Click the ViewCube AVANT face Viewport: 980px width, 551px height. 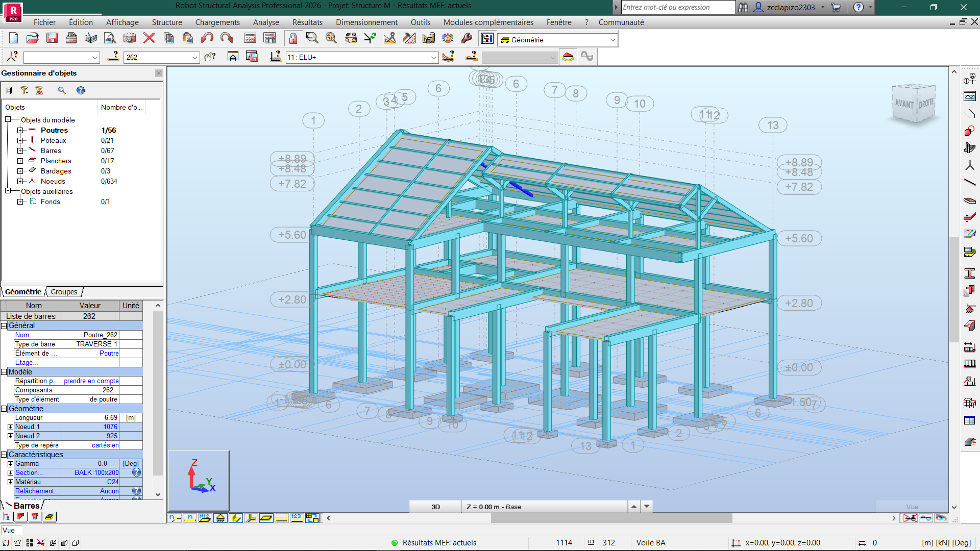(x=904, y=104)
